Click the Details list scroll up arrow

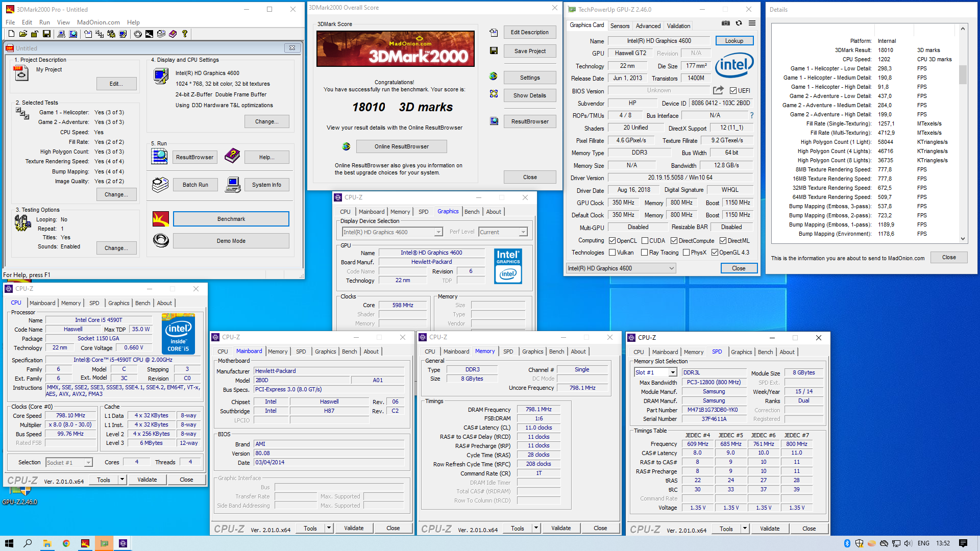(963, 29)
